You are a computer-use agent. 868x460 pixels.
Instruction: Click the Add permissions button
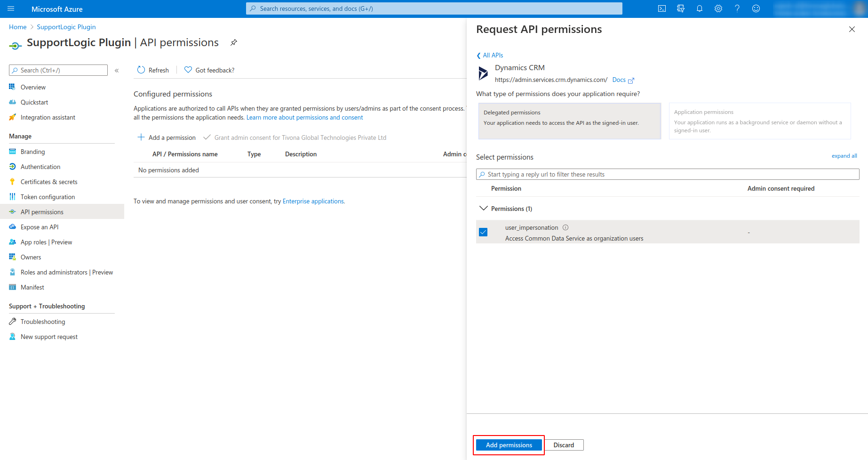coord(509,445)
